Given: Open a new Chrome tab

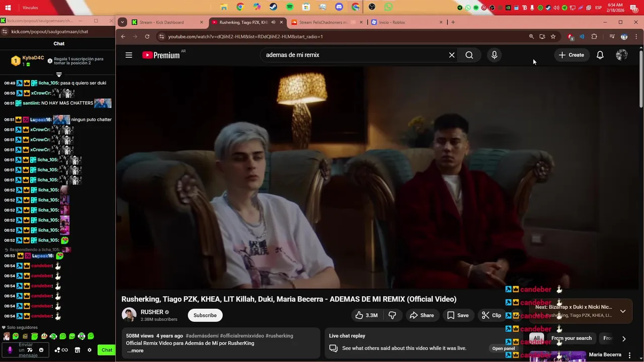Looking at the screenshot, I should click(x=453, y=22).
